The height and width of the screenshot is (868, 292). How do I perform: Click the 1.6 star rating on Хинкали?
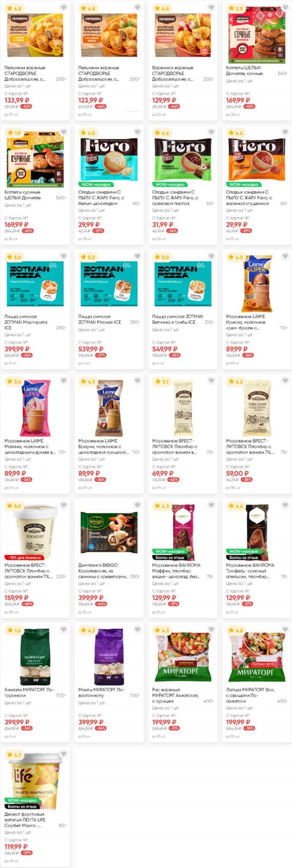[x=14, y=630]
